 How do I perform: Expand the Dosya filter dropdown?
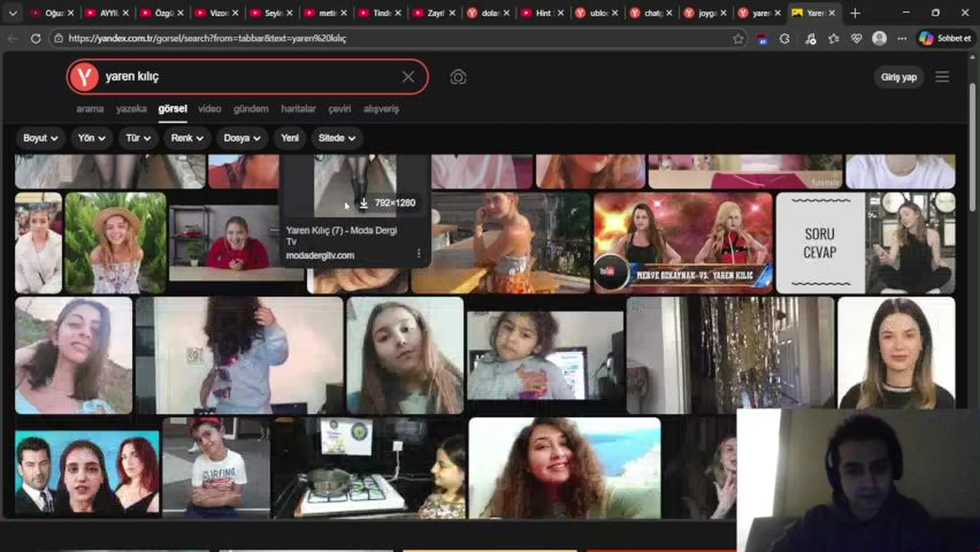pyautogui.click(x=242, y=138)
